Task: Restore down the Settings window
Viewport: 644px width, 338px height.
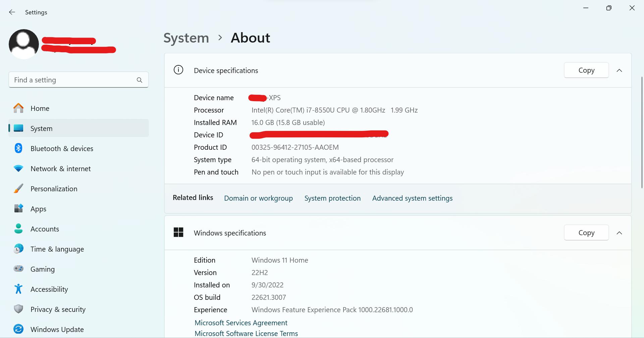Action: (609, 8)
